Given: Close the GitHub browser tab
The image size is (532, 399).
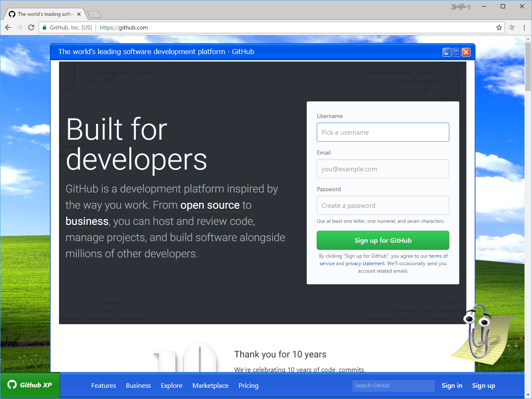Looking at the screenshot, I should click(79, 14).
